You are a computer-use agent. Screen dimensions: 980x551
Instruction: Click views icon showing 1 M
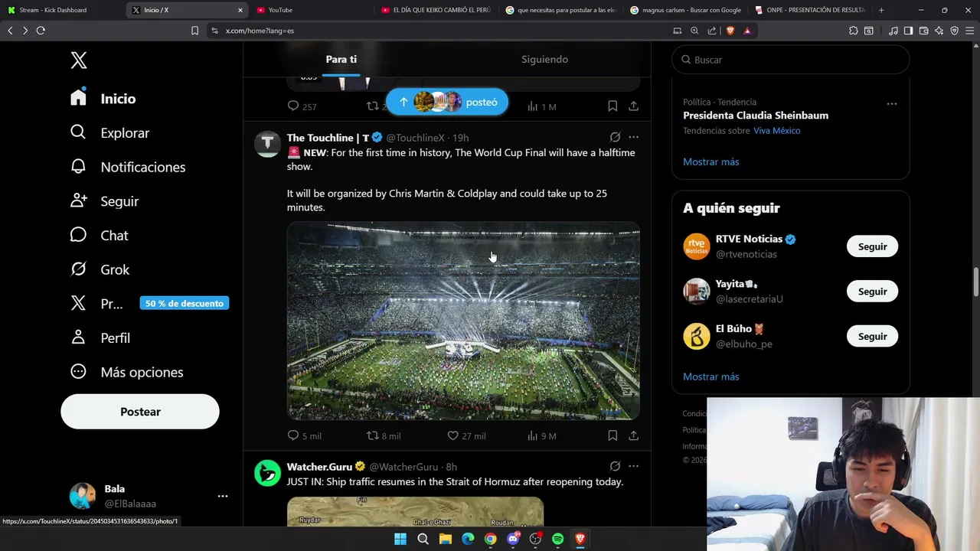click(542, 106)
